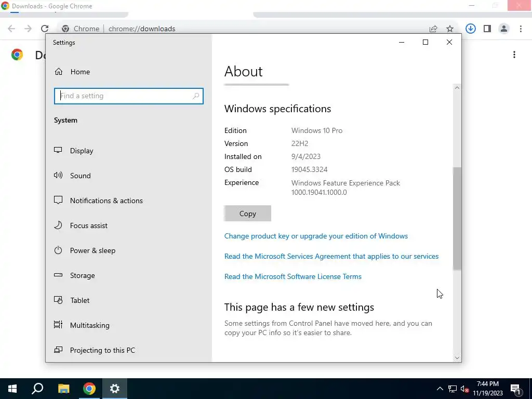532x399 pixels.
Task: Bookmark this tab with the star
Action: pyautogui.click(x=450, y=29)
